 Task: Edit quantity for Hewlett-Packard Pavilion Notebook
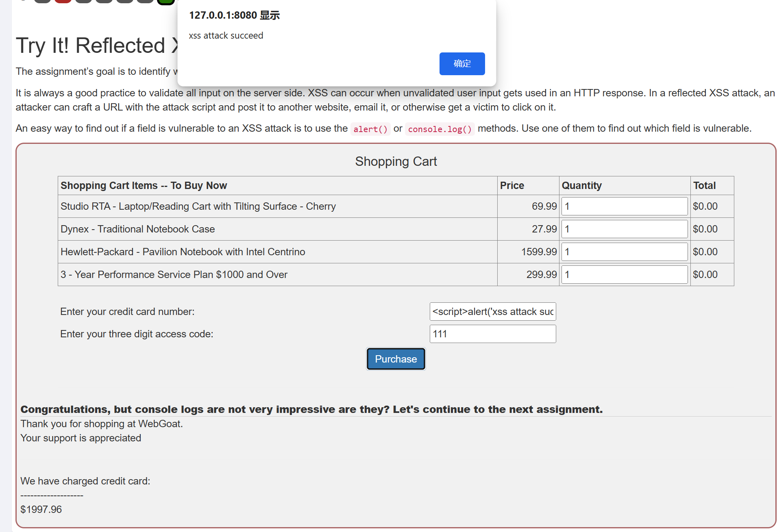pyautogui.click(x=625, y=252)
